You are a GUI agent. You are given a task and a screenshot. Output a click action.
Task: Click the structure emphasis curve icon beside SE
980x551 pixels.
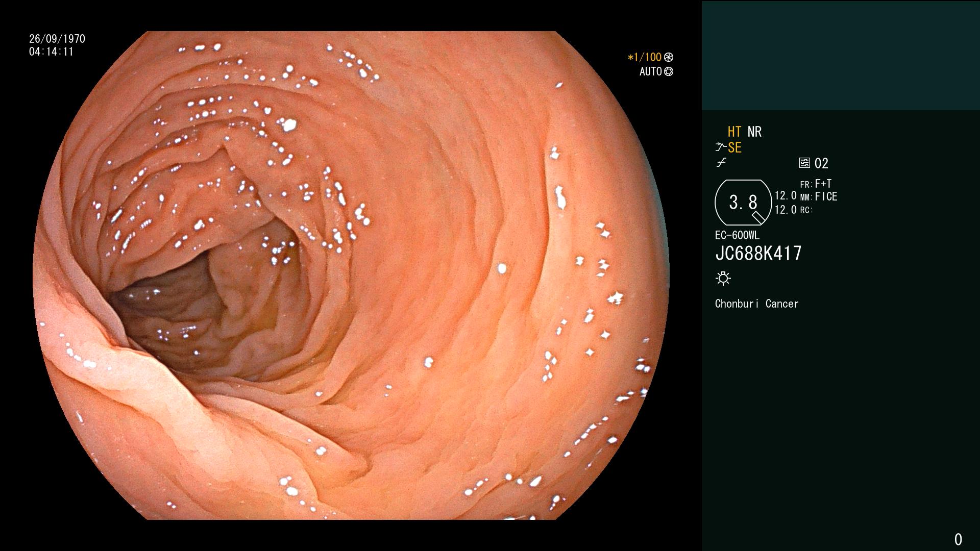720,147
